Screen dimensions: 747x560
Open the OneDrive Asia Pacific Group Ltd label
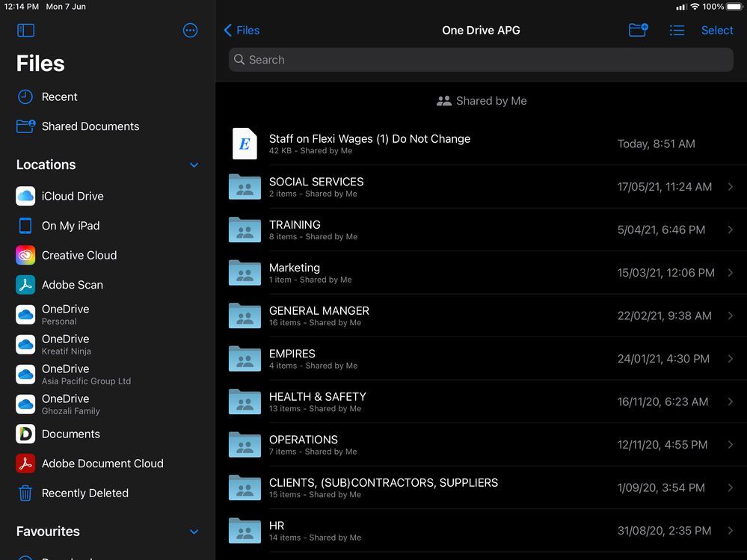[86, 375]
